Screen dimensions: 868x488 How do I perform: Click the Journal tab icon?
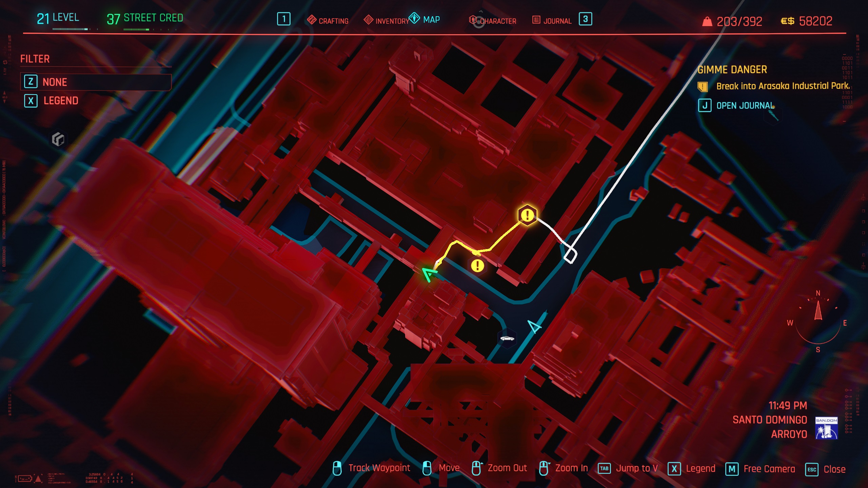point(536,20)
